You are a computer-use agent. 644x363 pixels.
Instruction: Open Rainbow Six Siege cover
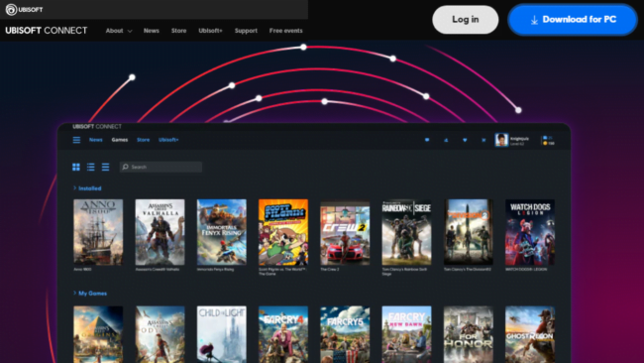[x=406, y=232]
